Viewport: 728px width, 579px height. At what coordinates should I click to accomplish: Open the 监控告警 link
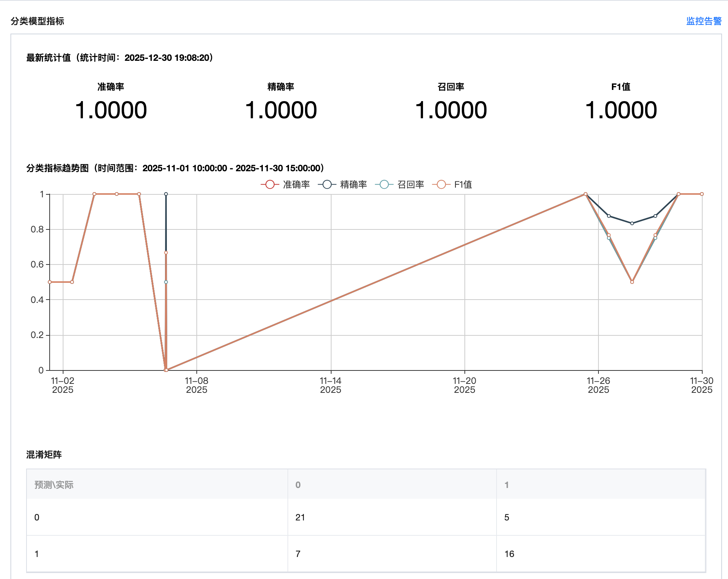703,21
